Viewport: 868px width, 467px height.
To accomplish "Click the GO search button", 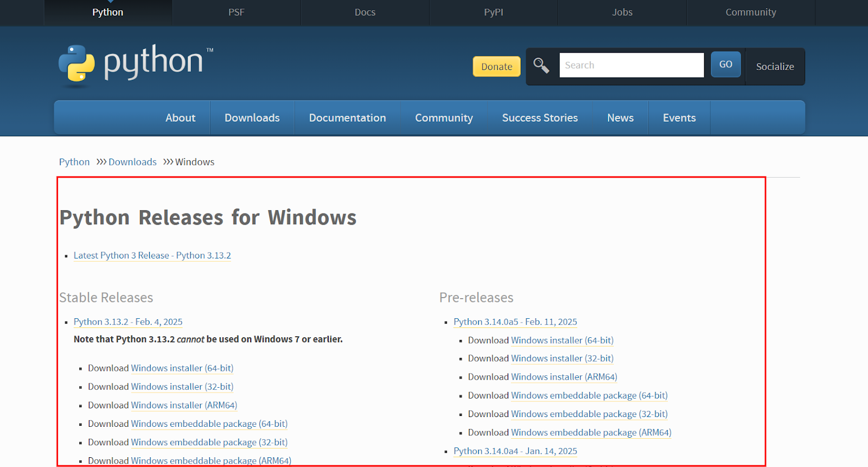I will [x=726, y=64].
